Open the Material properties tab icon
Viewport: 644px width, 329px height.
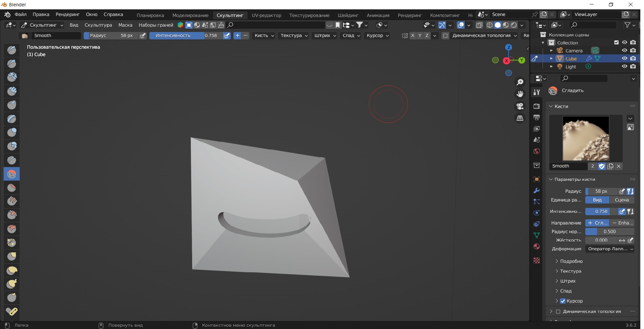(537, 247)
